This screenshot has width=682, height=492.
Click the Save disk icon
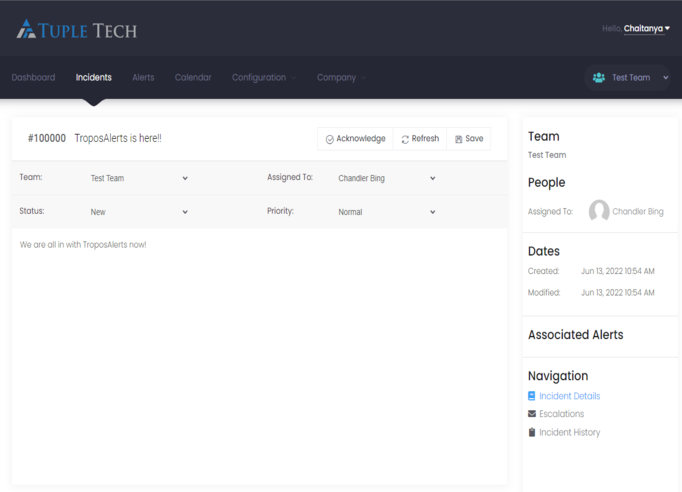pos(459,139)
